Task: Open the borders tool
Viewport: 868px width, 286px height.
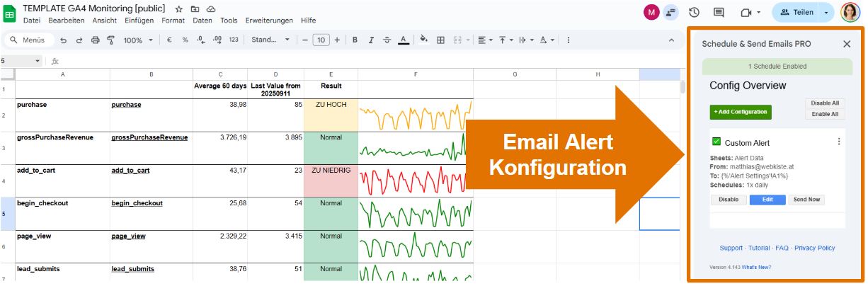Action: pyautogui.click(x=440, y=40)
